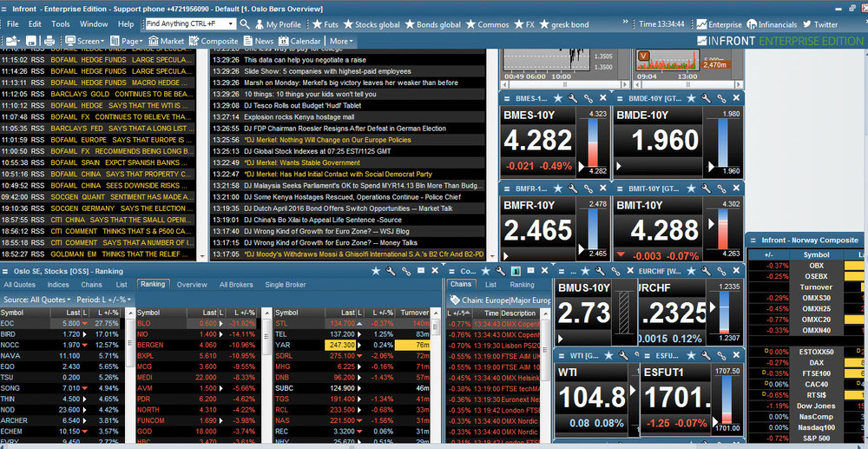Click the printer icon in toolbar
Viewport: 868px width, 449px height.
pos(49,41)
